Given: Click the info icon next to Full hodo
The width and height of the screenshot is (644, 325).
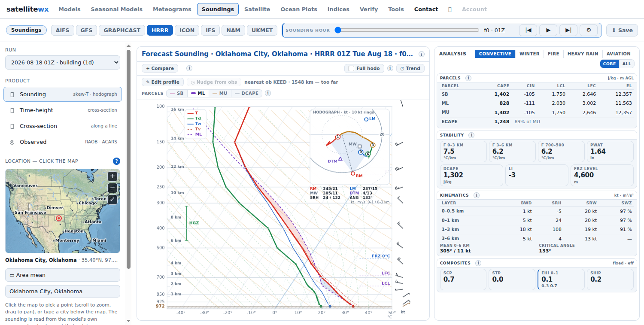Looking at the screenshot, I should tap(390, 68).
